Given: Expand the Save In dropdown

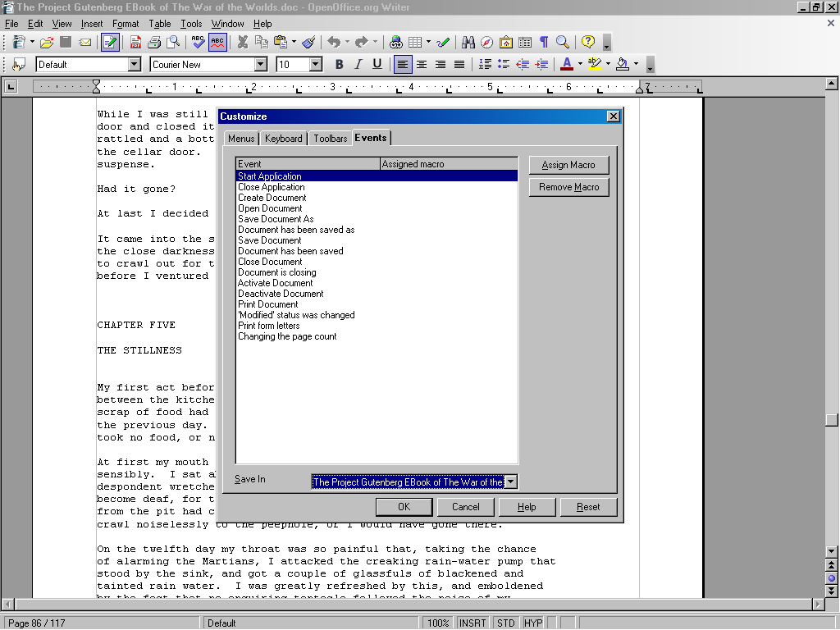Looking at the screenshot, I should (x=510, y=482).
